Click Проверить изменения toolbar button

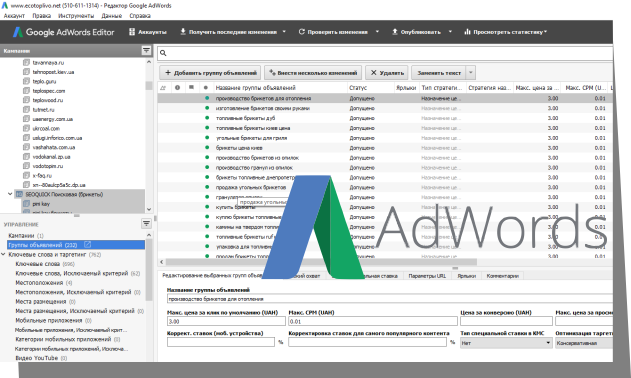coord(333,32)
